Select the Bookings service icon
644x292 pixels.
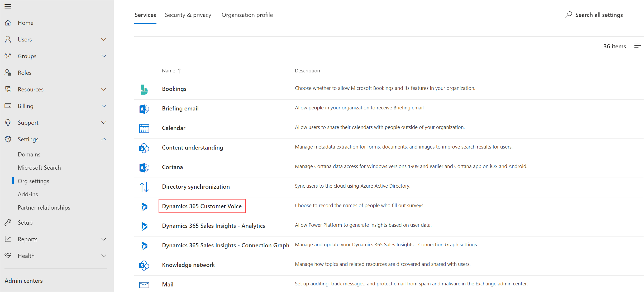coord(144,89)
